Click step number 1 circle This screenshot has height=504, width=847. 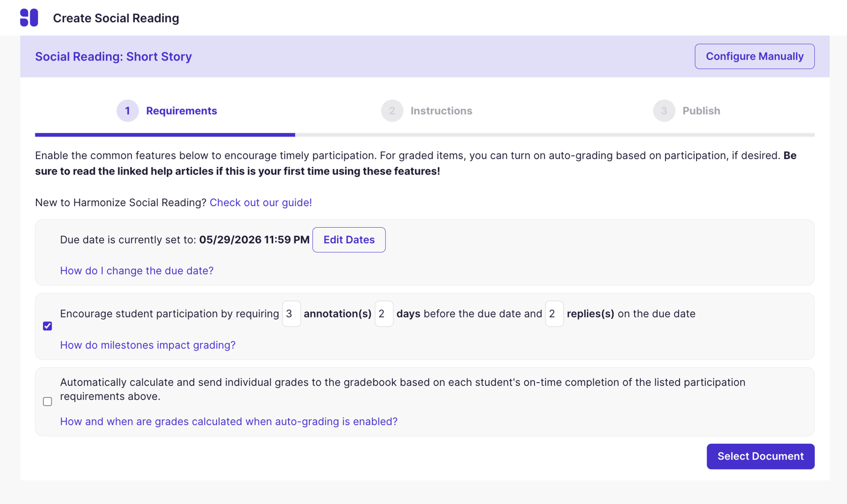point(128,111)
